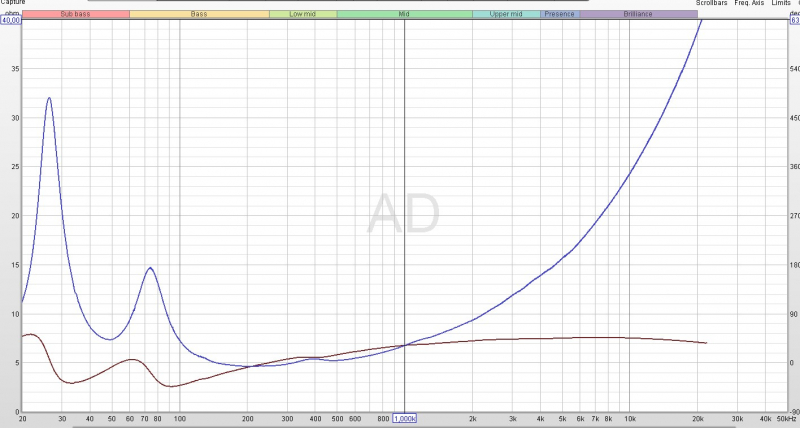The image size is (800, 428).
Task: Click the 180 degree label on right axis
Action: (794, 265)
